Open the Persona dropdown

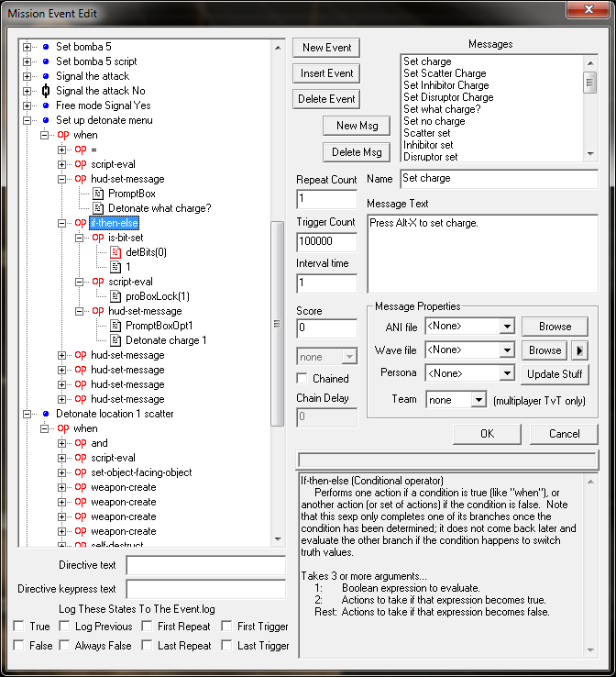click(x=507, y=373)
